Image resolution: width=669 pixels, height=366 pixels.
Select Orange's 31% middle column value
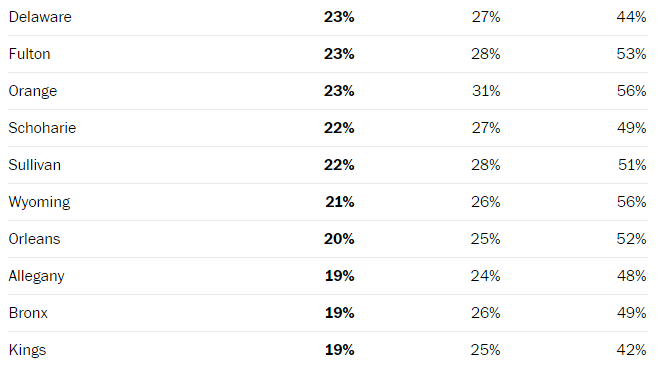[486, 91]
